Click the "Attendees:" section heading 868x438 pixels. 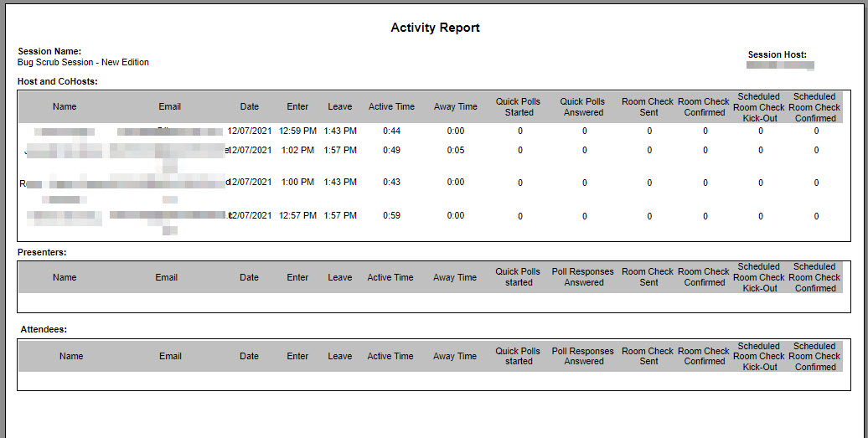pyautogui.click(x=44, y=330)
